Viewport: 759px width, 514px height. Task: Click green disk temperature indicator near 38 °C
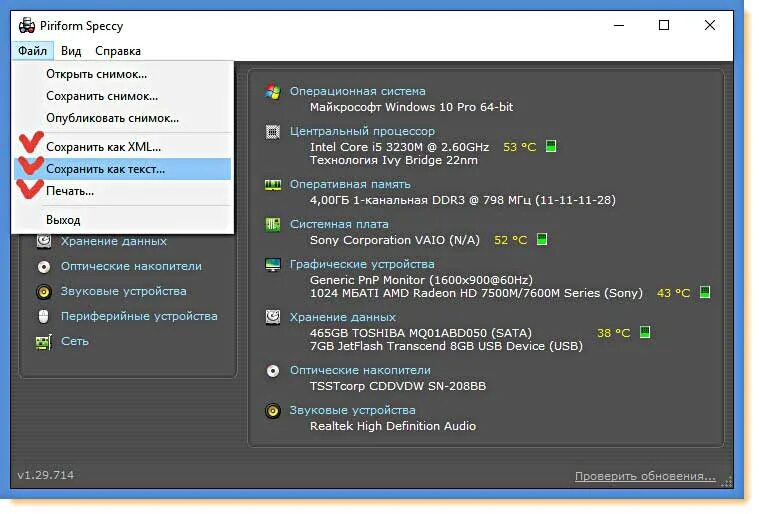645,332
